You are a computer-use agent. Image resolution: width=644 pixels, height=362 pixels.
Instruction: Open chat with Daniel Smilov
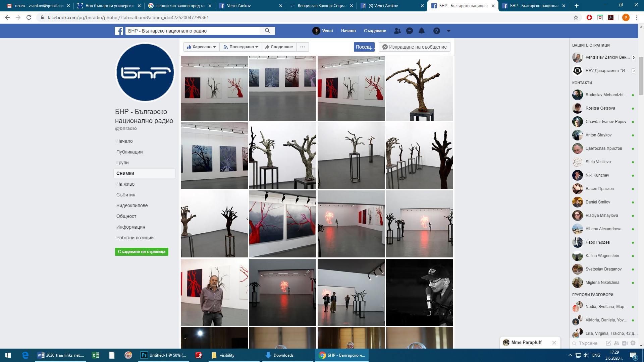pos(603,202)
